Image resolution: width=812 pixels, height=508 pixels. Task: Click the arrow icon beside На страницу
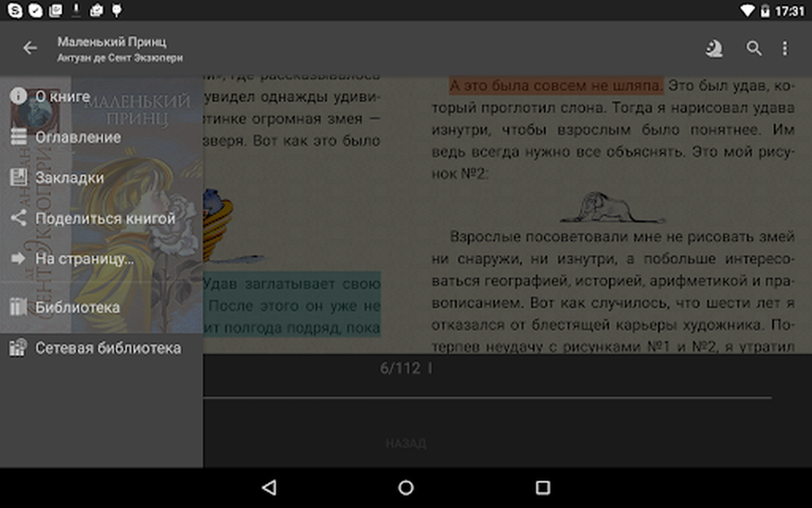[x=18, y=258]
